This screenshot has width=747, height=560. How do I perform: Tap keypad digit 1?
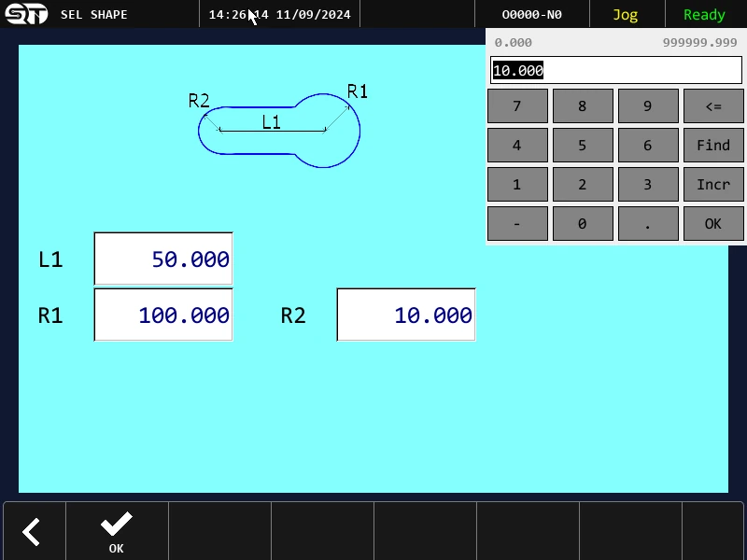517,184
